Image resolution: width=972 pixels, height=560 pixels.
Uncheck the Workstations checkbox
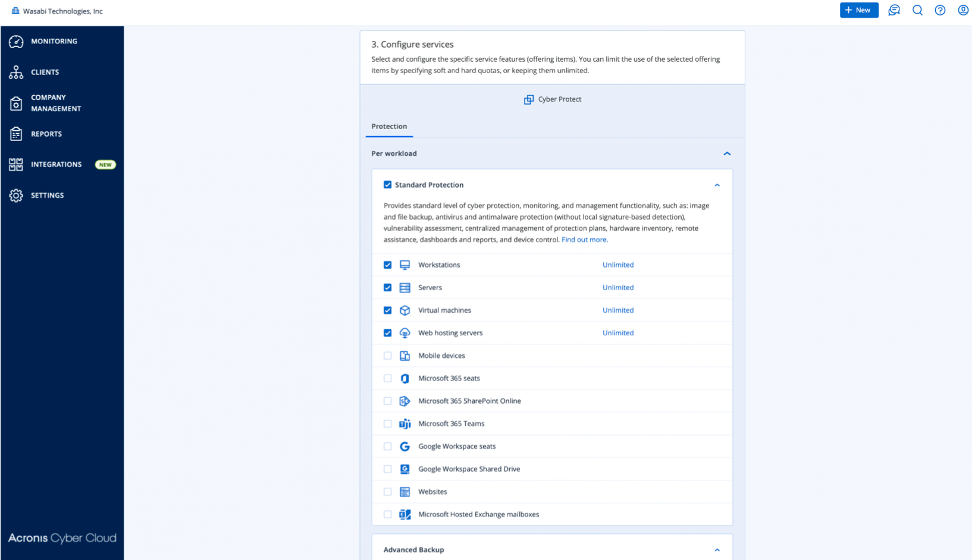pyautogui.click(x=388, y=265)
